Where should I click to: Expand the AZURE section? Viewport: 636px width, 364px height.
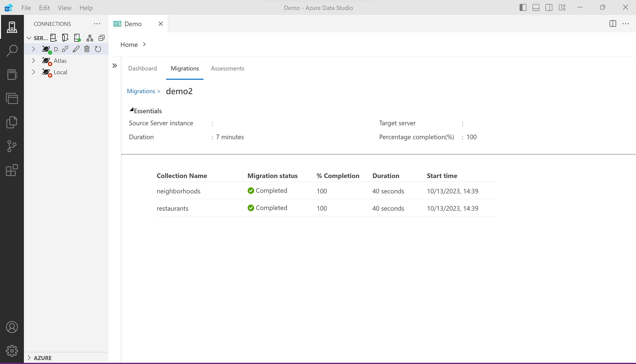click(29, 358)
